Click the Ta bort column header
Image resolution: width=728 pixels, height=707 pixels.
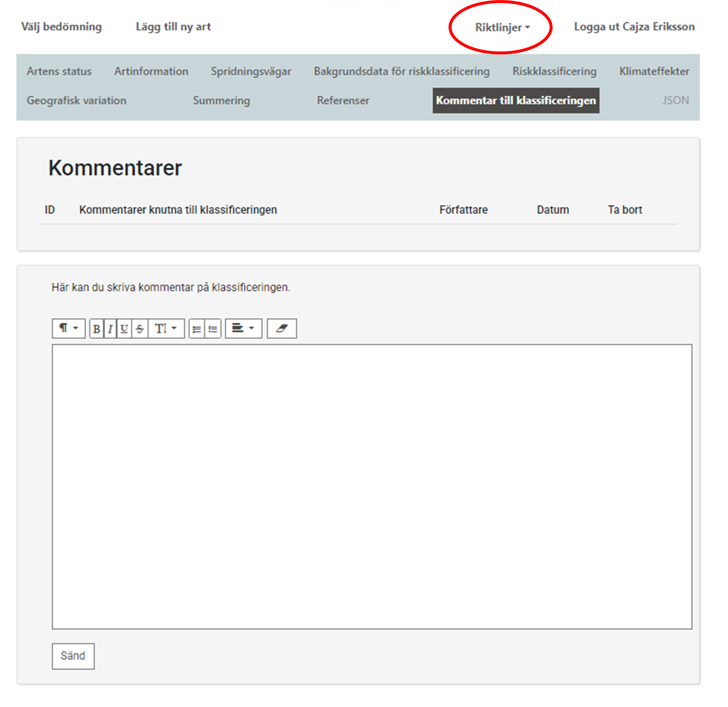point(625,210)
